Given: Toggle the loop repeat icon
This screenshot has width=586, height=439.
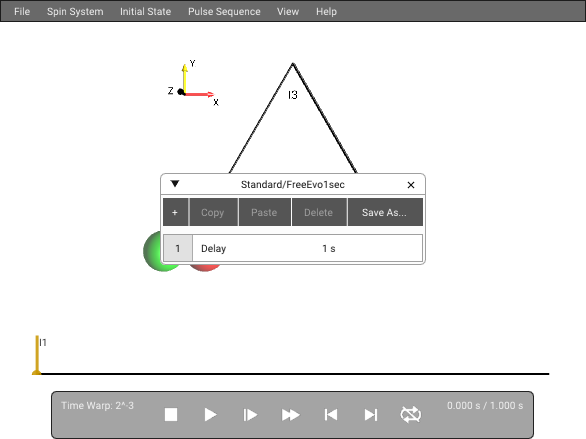Looking at the screenshot, I should coord(410,415).
